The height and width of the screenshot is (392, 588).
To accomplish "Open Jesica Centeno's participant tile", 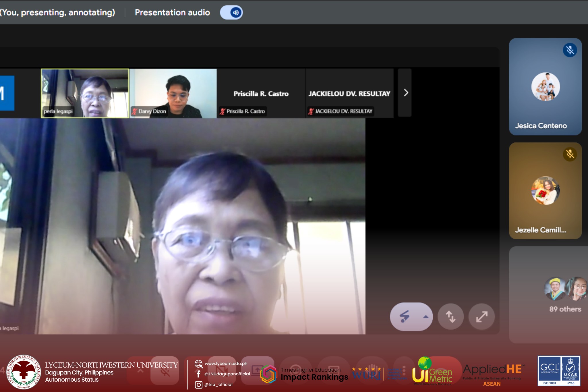I will coord(545,87).
